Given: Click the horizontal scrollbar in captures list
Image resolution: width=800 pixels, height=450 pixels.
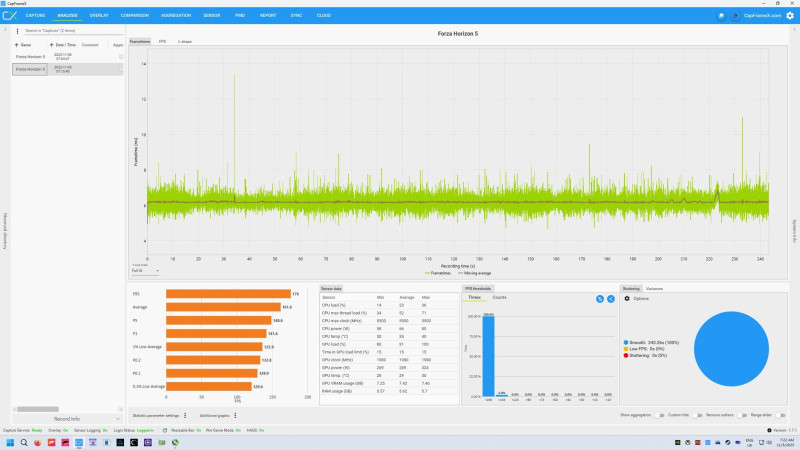Looking at the screenshot, I should pyautogui.click(x=38, y=409).
